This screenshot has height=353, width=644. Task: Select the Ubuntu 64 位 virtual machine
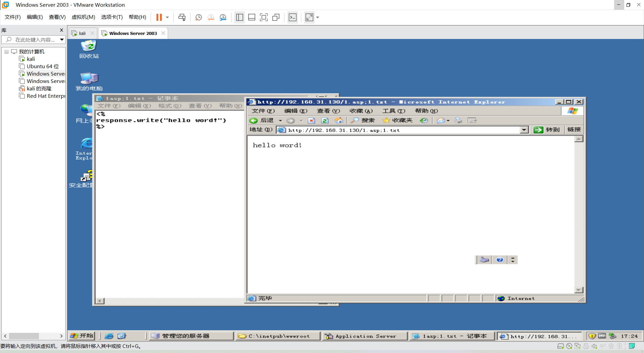pyautogui.click(x=43, y=66)
